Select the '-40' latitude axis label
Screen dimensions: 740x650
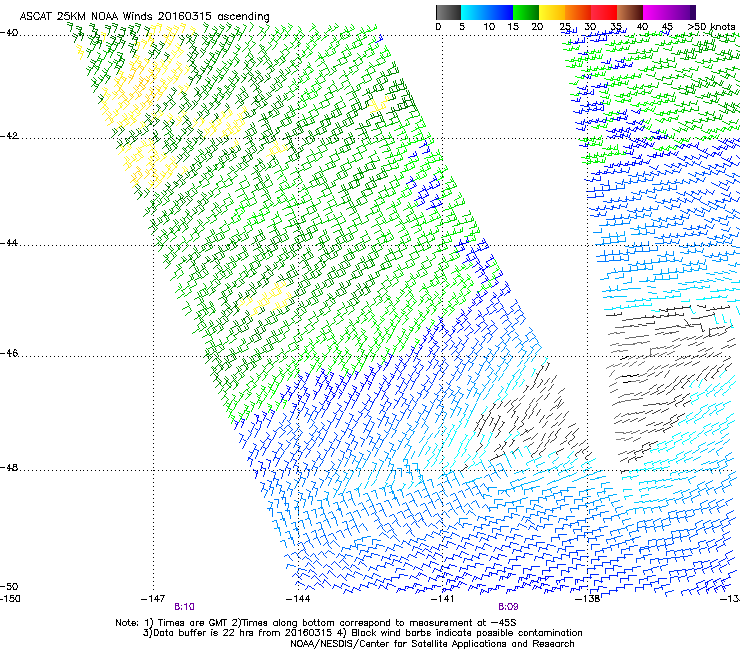coord(9,33)
